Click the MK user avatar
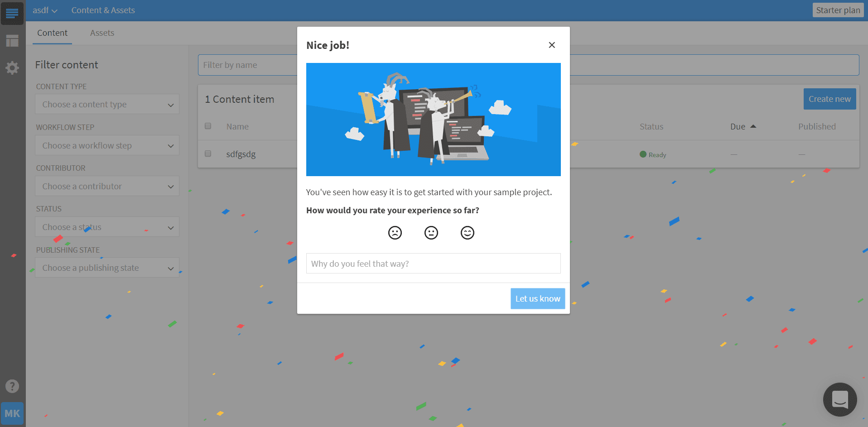 [12, 413]
